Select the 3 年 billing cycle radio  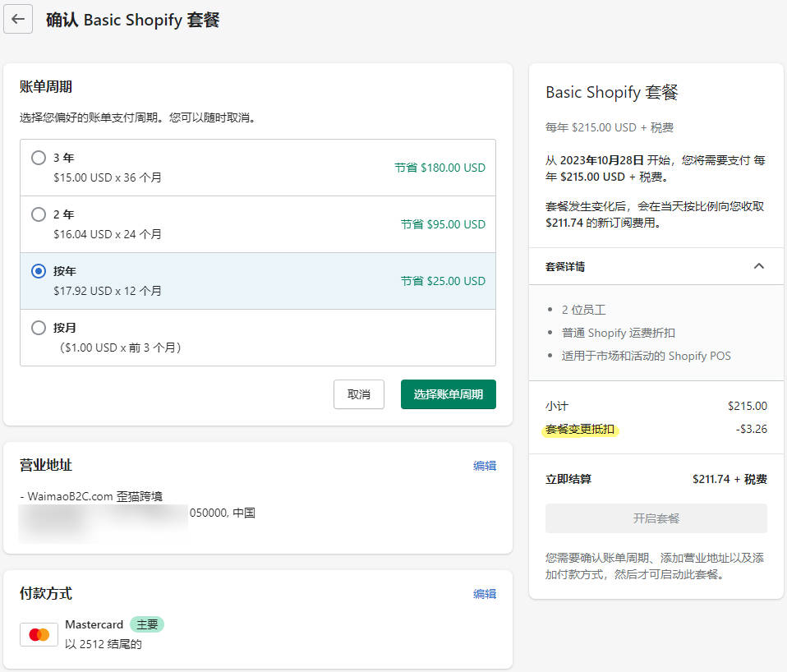coord(39,158)
